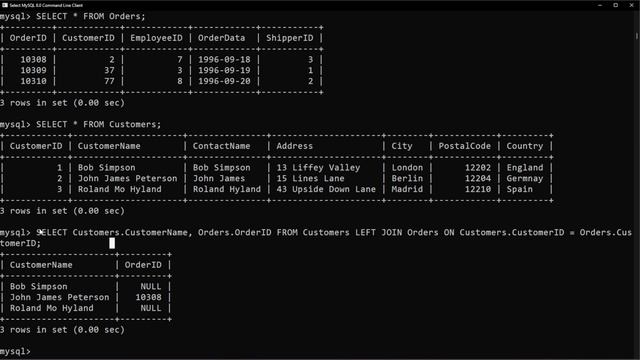The width and height of the screenshot is (640, 360).
Task: Click the '15 Lines Lane' address cell
Action: point(310,178)
